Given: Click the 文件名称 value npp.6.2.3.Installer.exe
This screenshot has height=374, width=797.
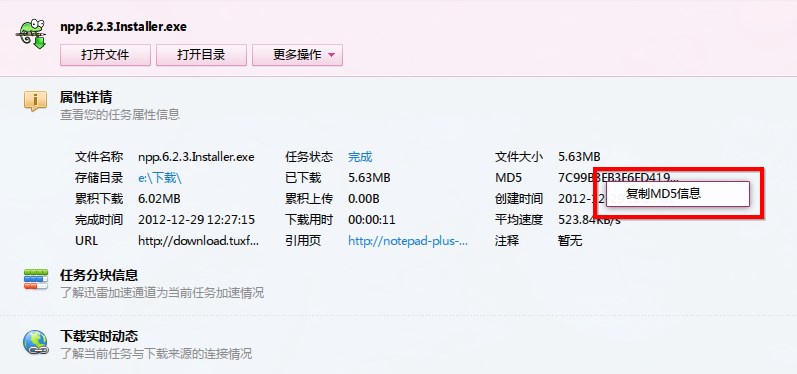Looking at the screenshot, I should pyautogui.click(x=196, y=157).
